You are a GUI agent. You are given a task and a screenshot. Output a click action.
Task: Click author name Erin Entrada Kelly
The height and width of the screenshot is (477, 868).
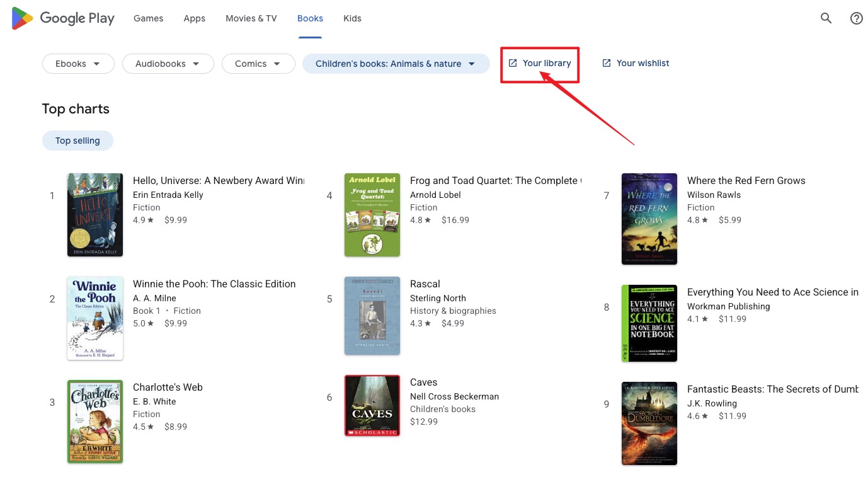[168, 195]
